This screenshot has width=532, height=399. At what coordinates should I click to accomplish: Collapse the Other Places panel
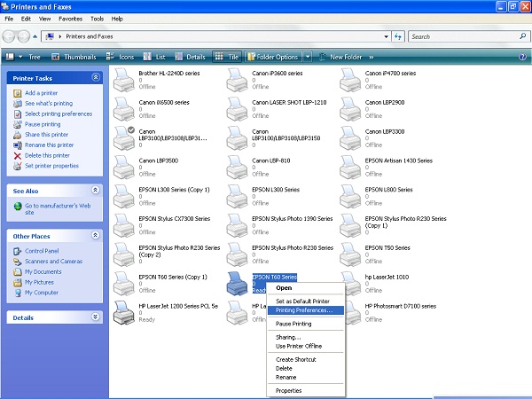coord(96,236)
